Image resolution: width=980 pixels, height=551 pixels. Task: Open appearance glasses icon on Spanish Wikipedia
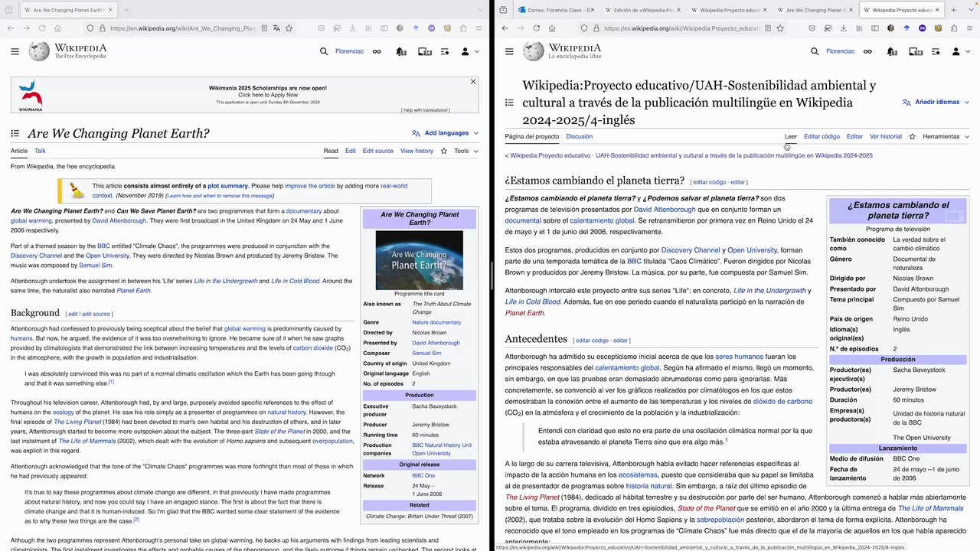tap(867, 51)
